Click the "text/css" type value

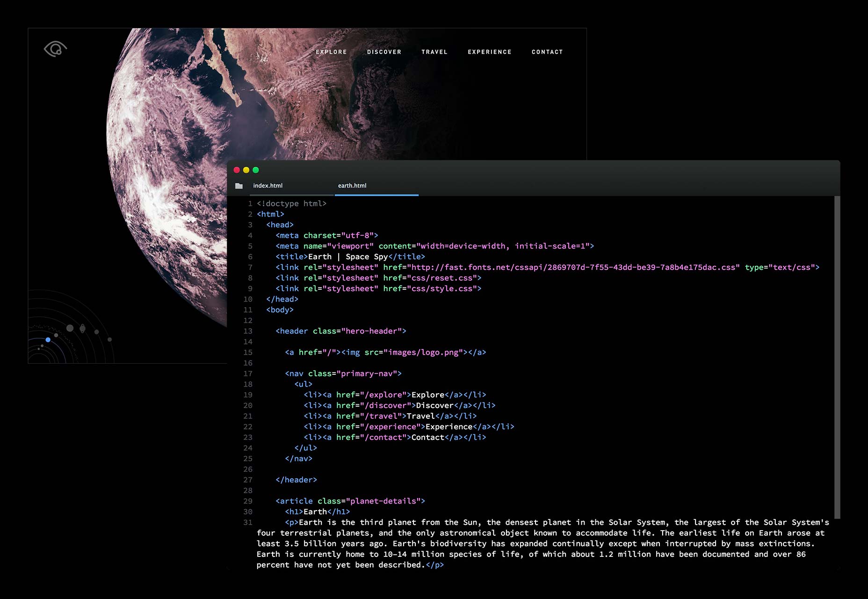point(792,268)
